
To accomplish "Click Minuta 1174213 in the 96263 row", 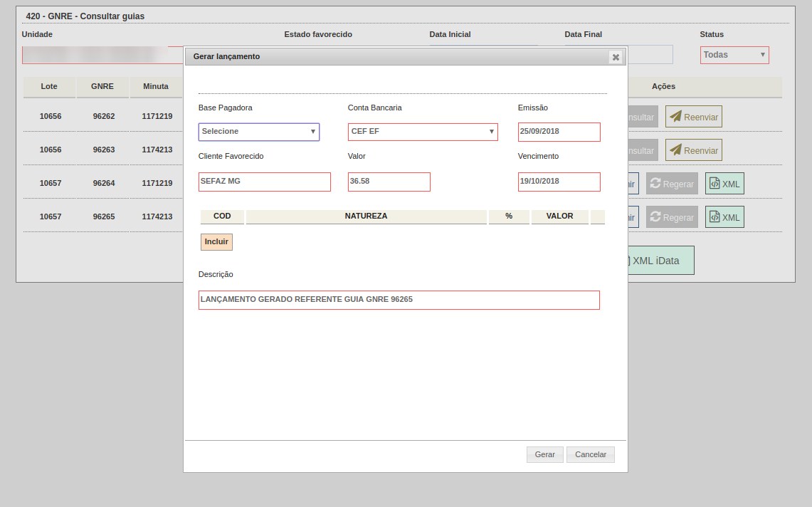I will (157, 150).
